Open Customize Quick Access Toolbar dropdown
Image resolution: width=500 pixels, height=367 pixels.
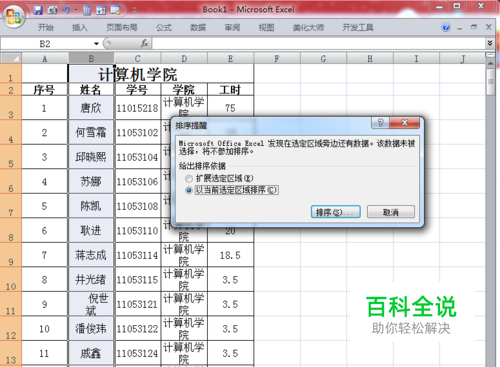[x=135, y=10]
